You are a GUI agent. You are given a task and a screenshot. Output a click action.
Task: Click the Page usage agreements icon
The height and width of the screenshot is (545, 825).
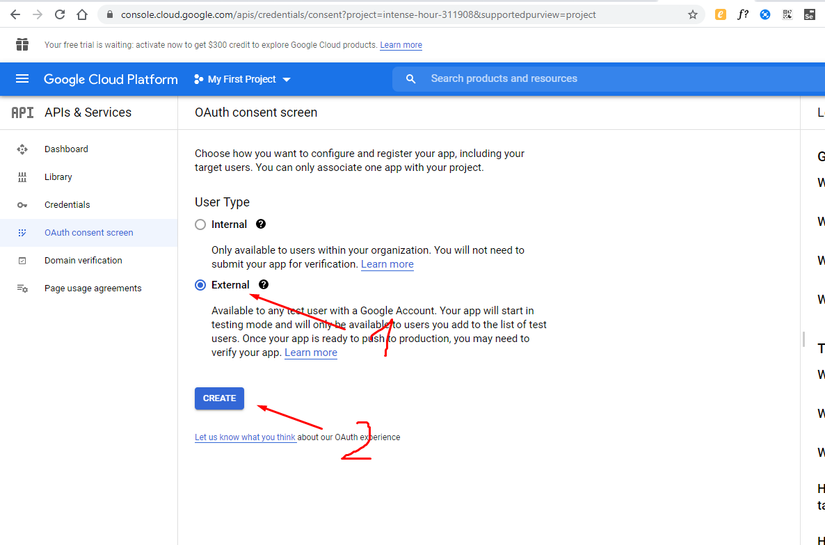click(x=22, y=288)
